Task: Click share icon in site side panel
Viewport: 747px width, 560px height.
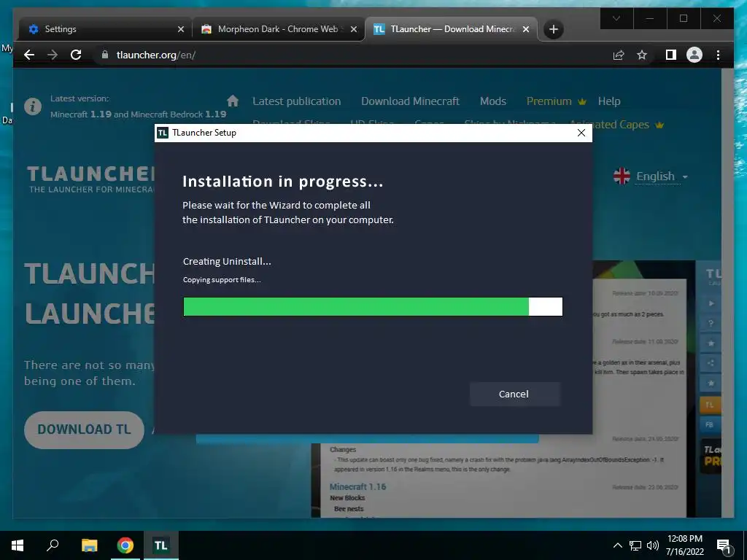Action: [x=711, y=363]
